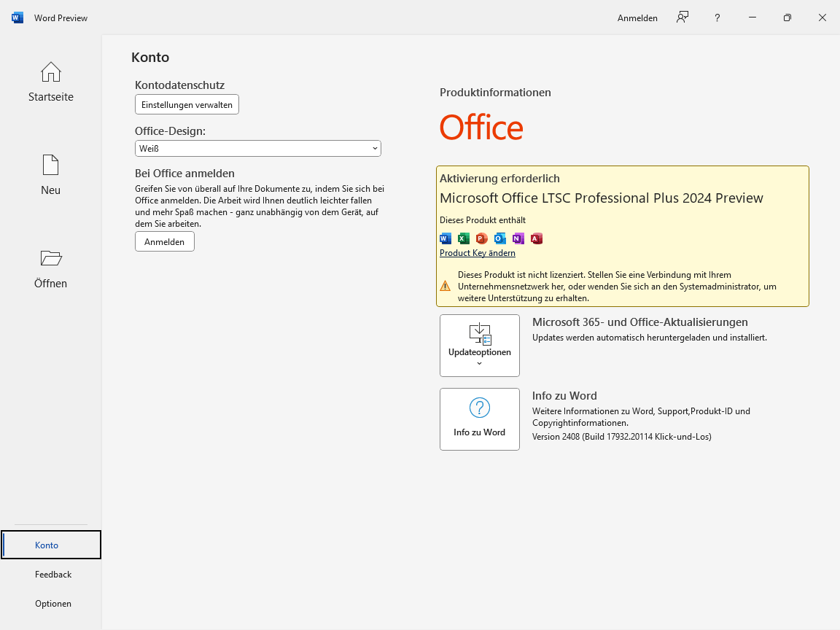Open Optionen in the left sidebar
The width and height of the screenshot is (840, 630).
pyautogui.click(x=53, y=604)
